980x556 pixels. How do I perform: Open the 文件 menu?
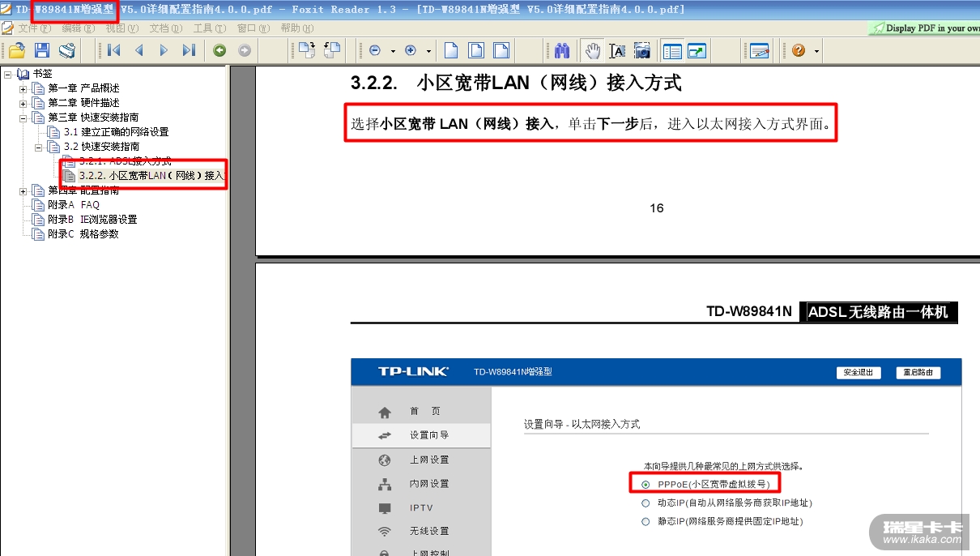(33, 28)
